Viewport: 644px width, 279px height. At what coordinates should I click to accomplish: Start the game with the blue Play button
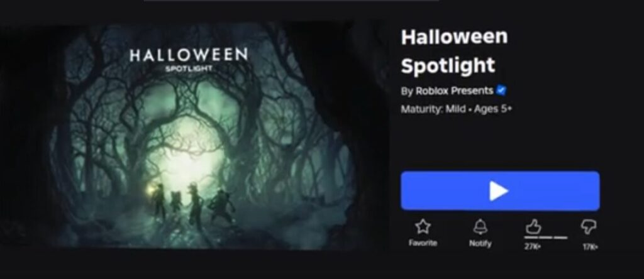pos(500,191)
